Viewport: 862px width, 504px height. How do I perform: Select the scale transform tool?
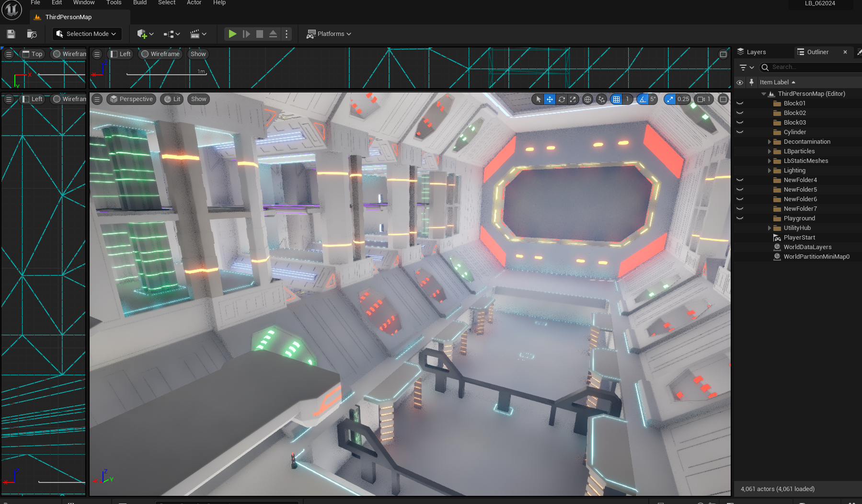(573, 99)
